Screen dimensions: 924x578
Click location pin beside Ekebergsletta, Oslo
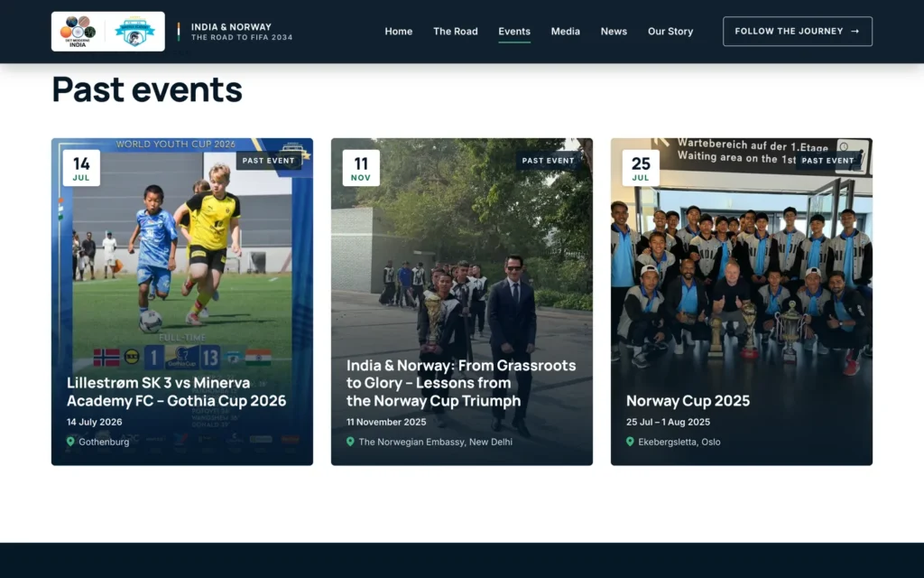[x=630, y=441]
